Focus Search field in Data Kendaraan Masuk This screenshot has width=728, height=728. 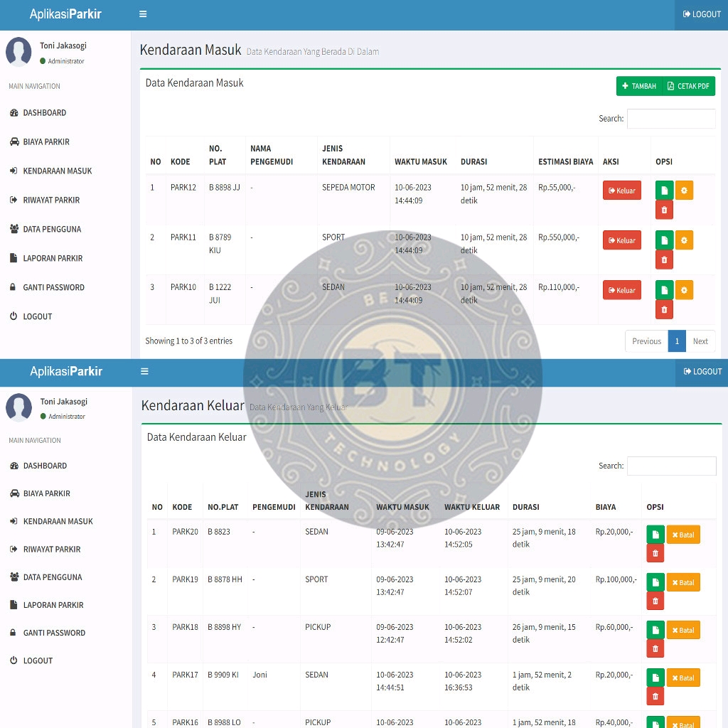pyautogui.click(x=670, y=119)
